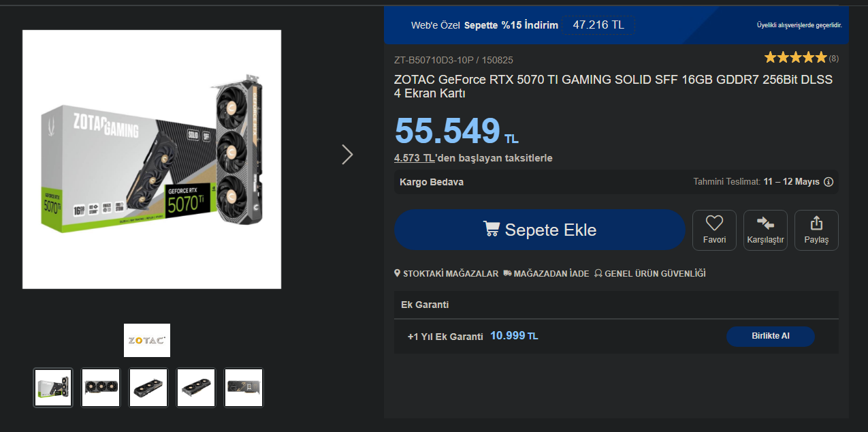The height and width of the screenshot is (432, 868).
Task: Open the Karşılaştır compare arrows icon
Action: [765, 223]
